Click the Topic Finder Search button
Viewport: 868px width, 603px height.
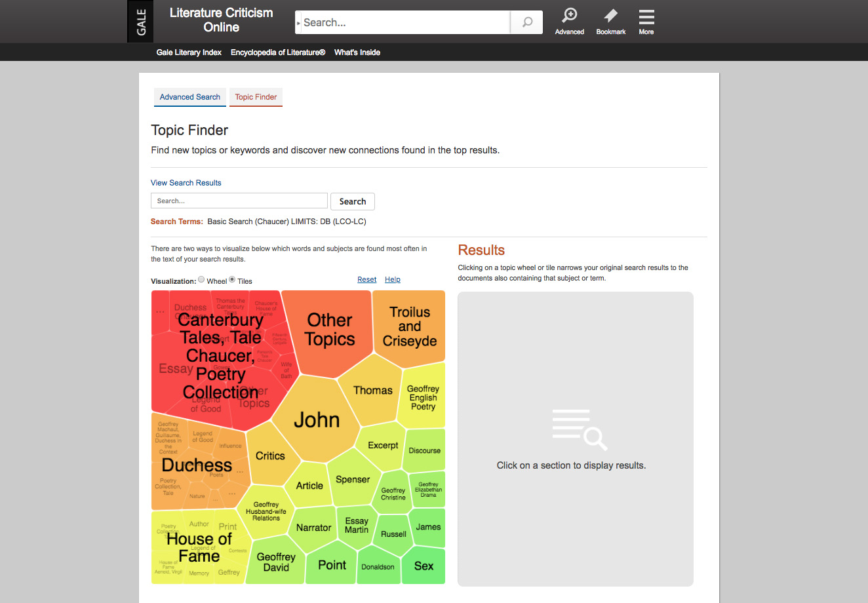(x=353, y=201)
